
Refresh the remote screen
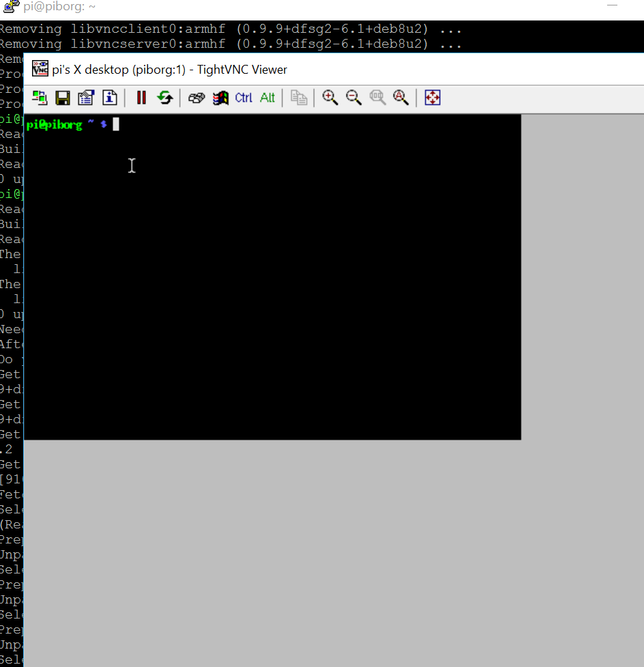click(x=164, y=98)
